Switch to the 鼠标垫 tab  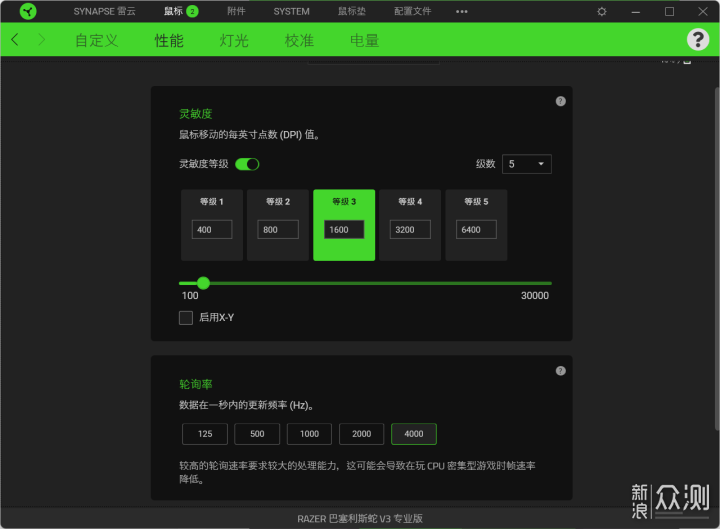pos(352,11)
